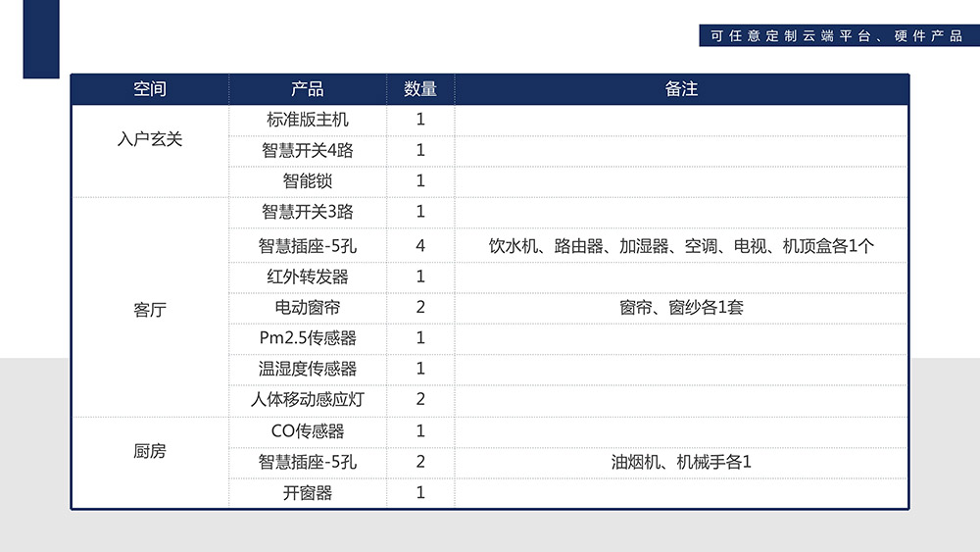Select the 智能锁 product cell
The height and width of the screenshot is (552, 980).
308,180
